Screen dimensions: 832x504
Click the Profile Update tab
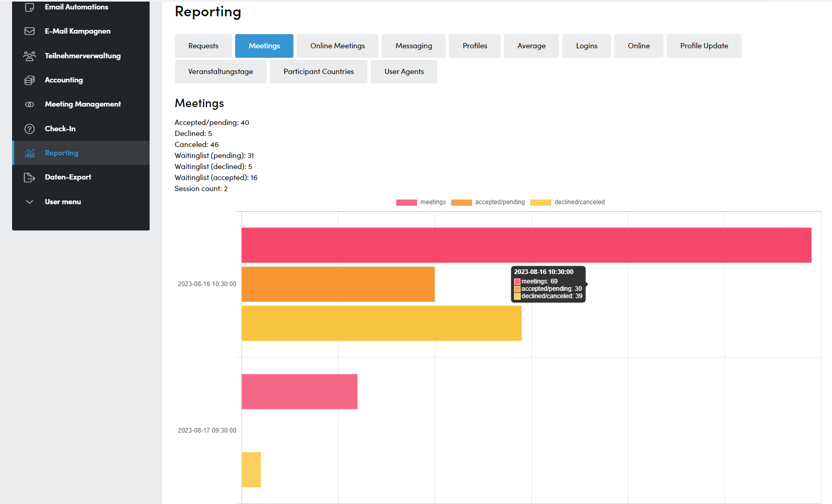[704, 46]
